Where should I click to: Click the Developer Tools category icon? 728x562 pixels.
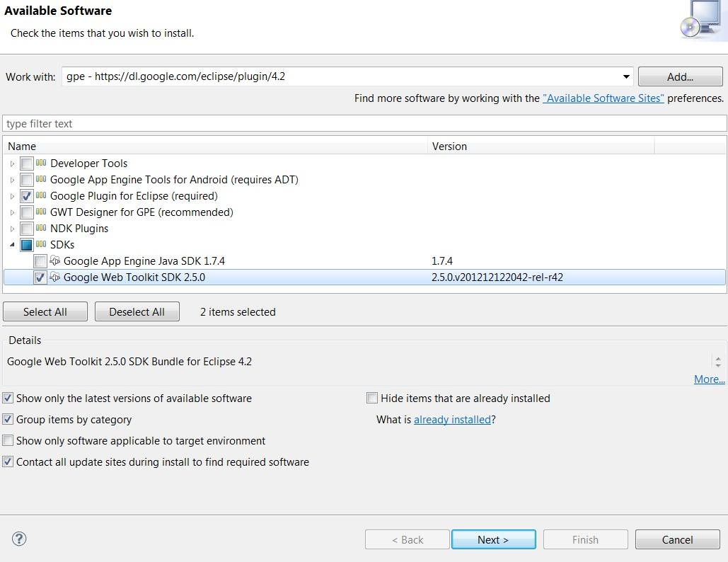pyautogui.click(x=41, y=163)
